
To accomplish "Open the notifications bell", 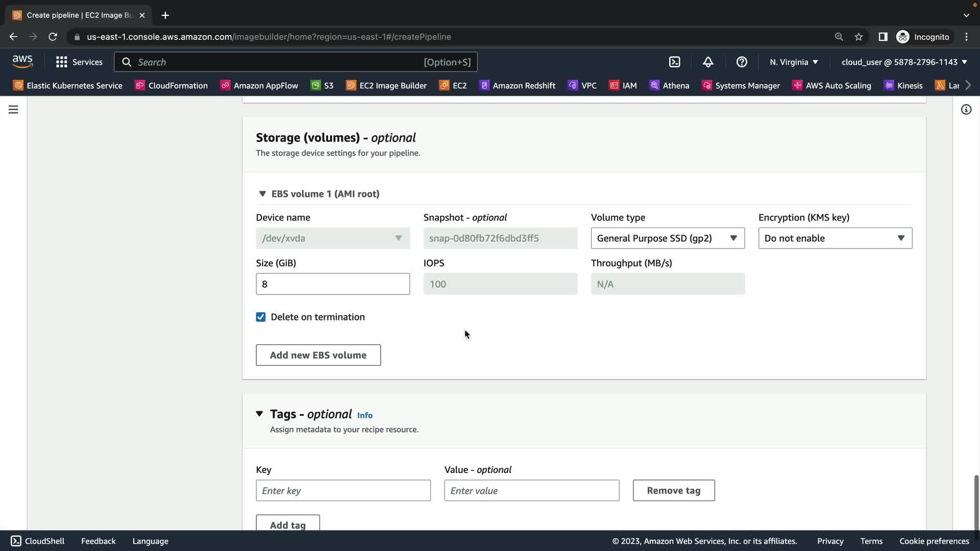I will (x=708, y=62).
